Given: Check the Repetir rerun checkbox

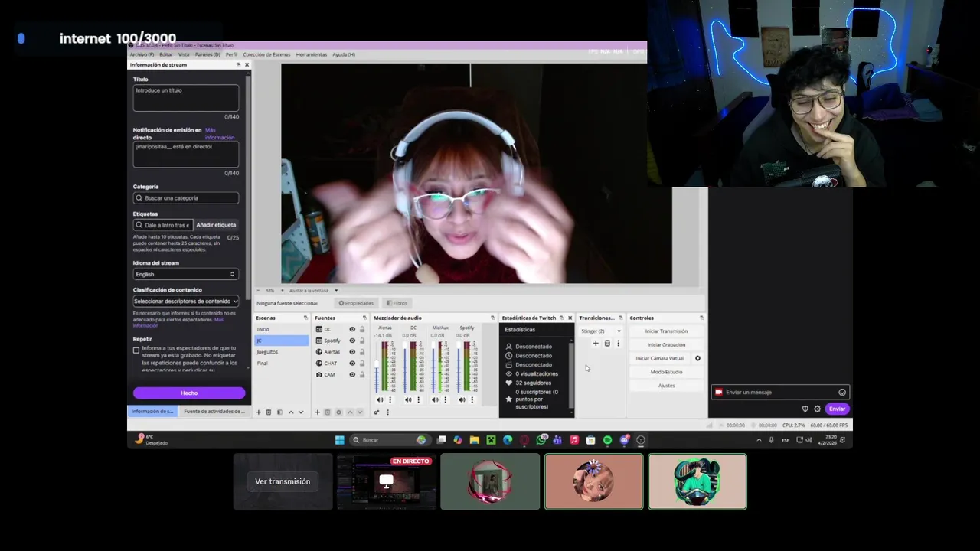Looking at the screenshot, I should click(x=136, y=350).
